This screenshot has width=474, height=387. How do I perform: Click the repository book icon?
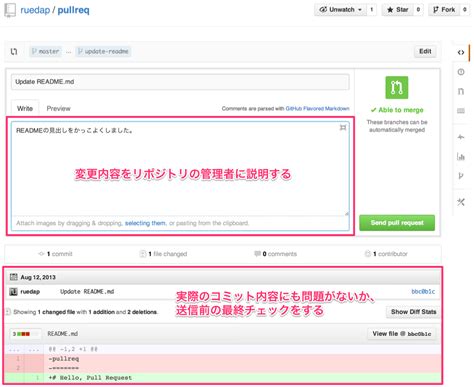coord(10,10)
